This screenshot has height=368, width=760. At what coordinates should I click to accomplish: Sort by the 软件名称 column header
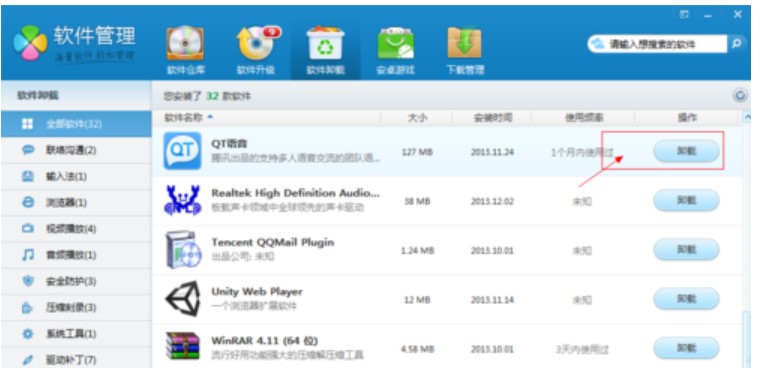click(267, 117)
